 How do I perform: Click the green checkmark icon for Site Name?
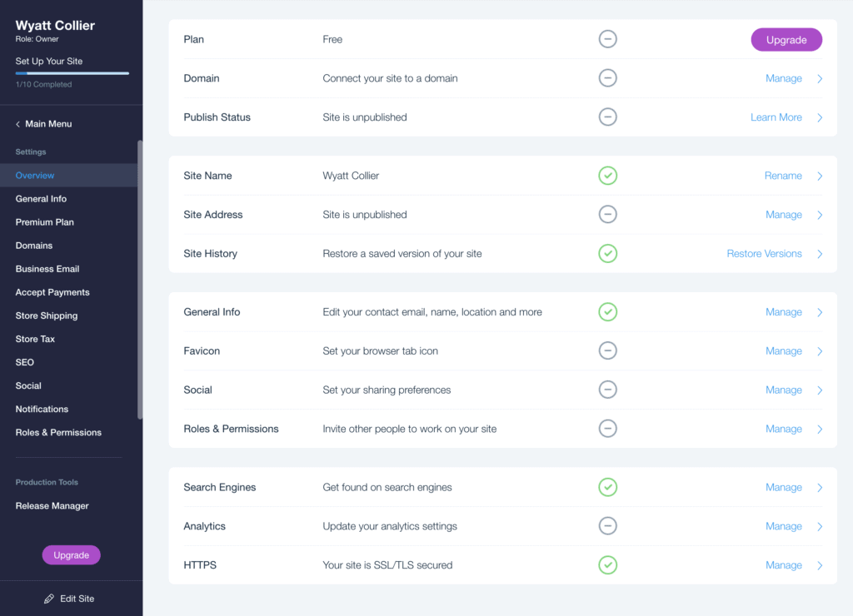(x=607, y=176)
